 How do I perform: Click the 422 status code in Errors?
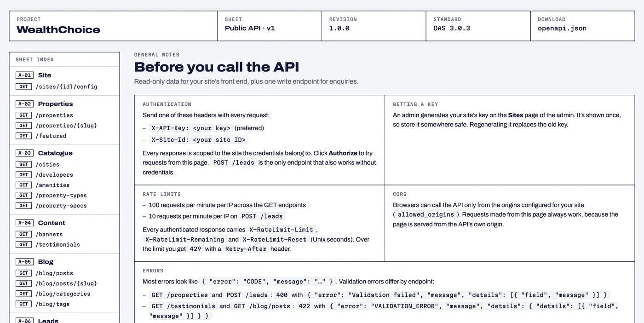[x=304, y=306]
